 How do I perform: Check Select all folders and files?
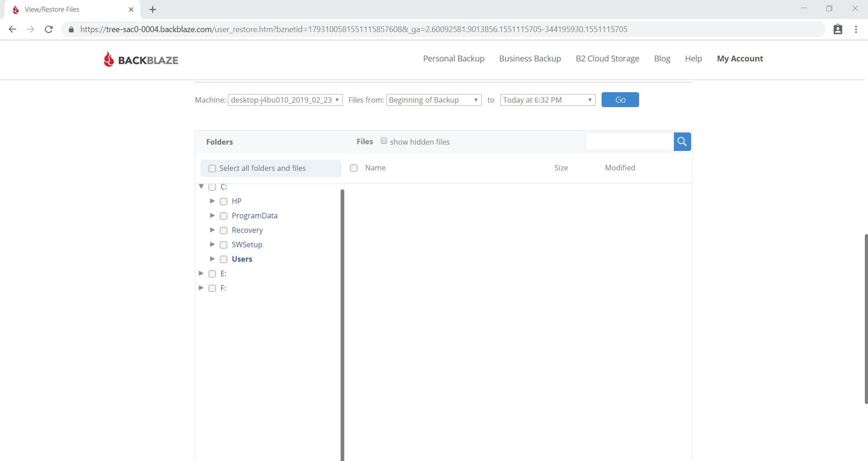212,169
